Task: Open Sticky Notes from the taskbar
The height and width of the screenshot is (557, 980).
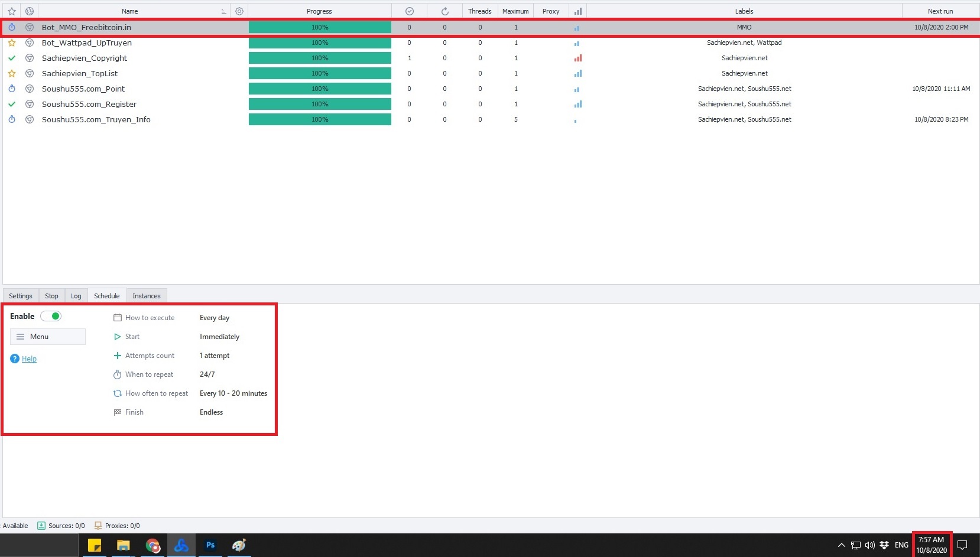Action: point(95,545)
